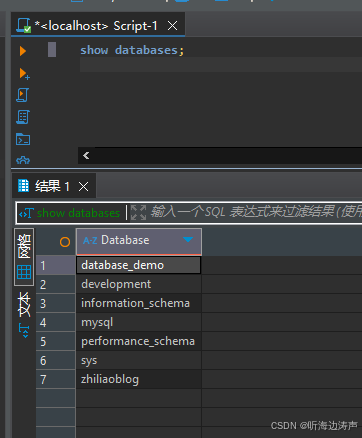The width and height of the screenshot is (362, 438).
Task: Execute SQL statement in new tab icon
Action: point(24,74)
